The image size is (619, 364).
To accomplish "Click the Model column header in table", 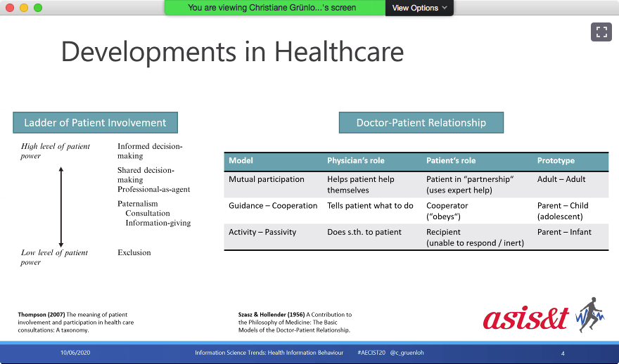I will (x=241, y=161).
